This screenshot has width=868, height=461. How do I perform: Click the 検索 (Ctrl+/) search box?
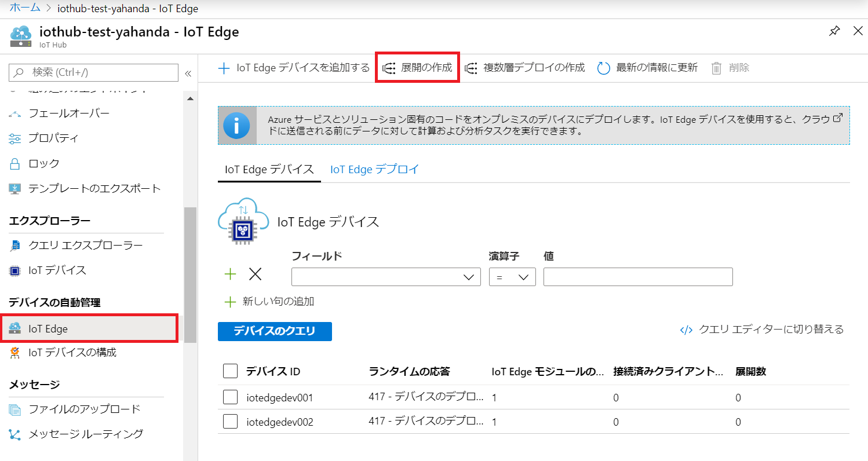pyautogui.click(x=93, y=72)
